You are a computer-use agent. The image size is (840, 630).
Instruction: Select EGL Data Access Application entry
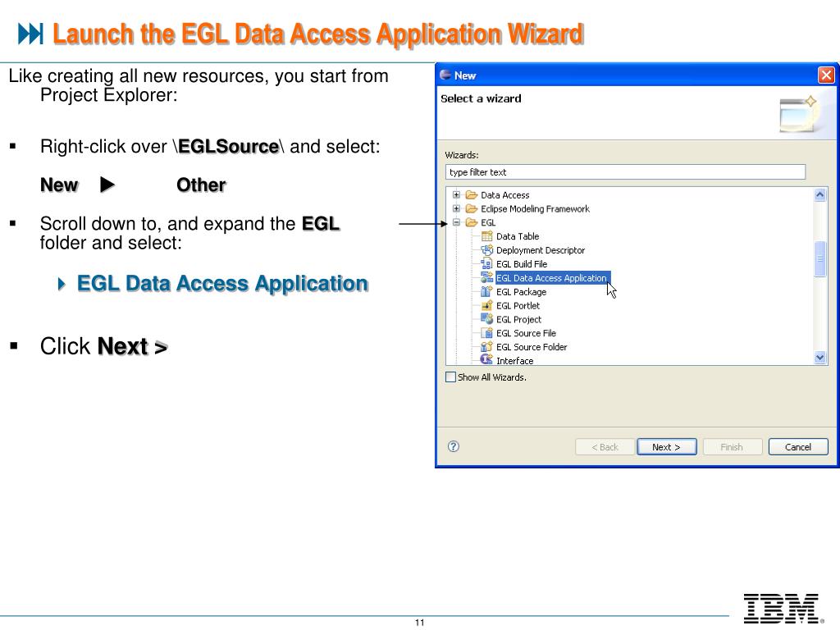(551, 278)
